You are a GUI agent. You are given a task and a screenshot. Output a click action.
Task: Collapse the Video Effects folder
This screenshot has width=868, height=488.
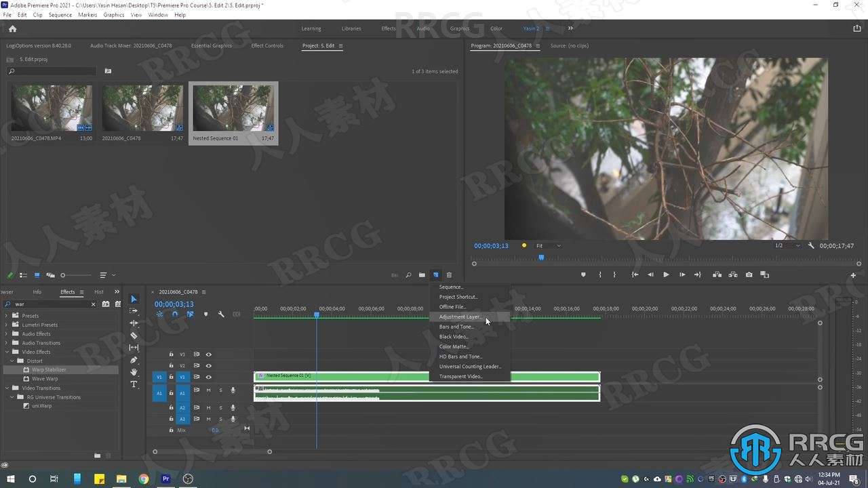pyautogui.click(x=7, y=352)
